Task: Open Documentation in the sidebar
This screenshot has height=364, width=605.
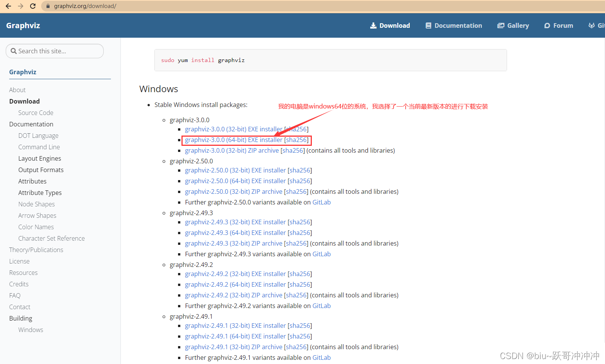Action: point(31,124)
